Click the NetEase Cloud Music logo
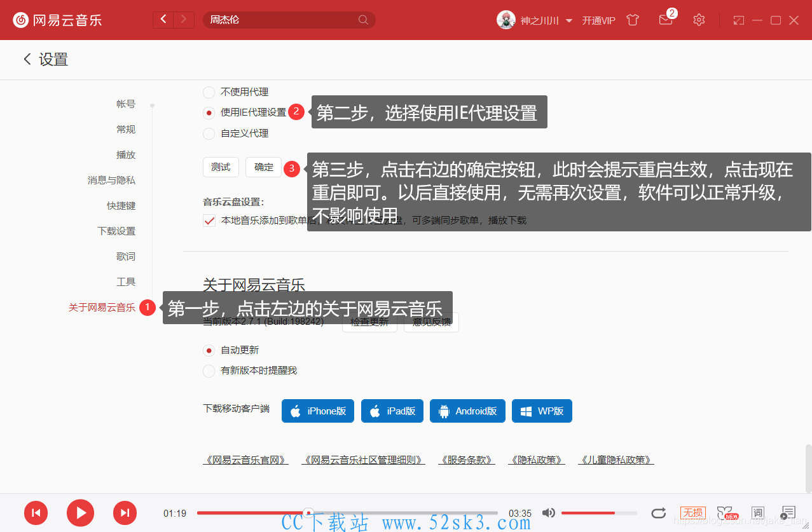The height and width of the screenshot is (532, 812). (58, 20)
